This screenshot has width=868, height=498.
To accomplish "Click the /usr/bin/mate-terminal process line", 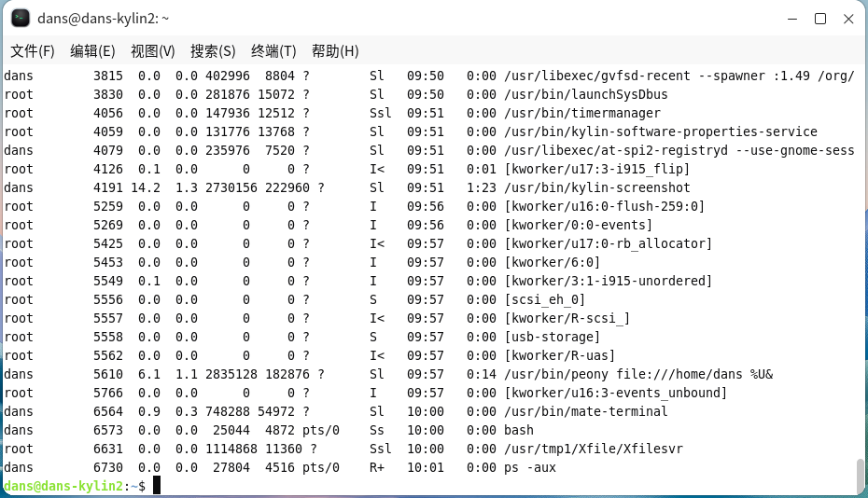I will 585,411.
